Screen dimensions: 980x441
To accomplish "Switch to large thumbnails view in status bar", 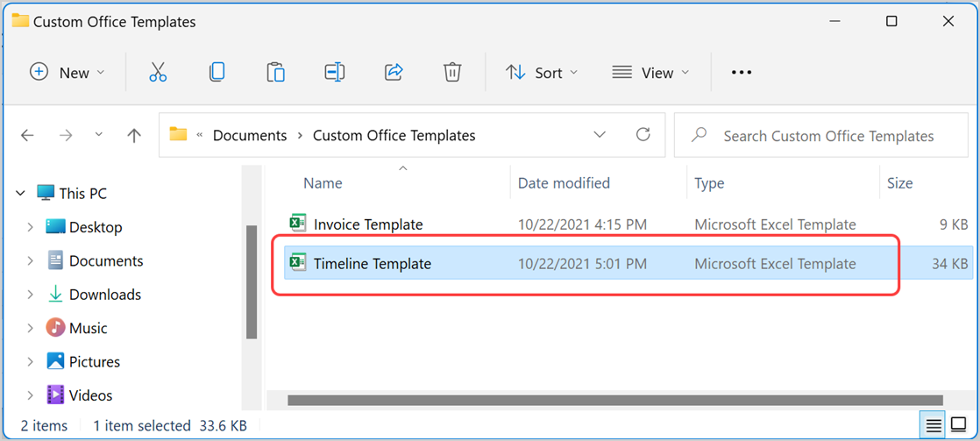I will click(x=958, y=426).
